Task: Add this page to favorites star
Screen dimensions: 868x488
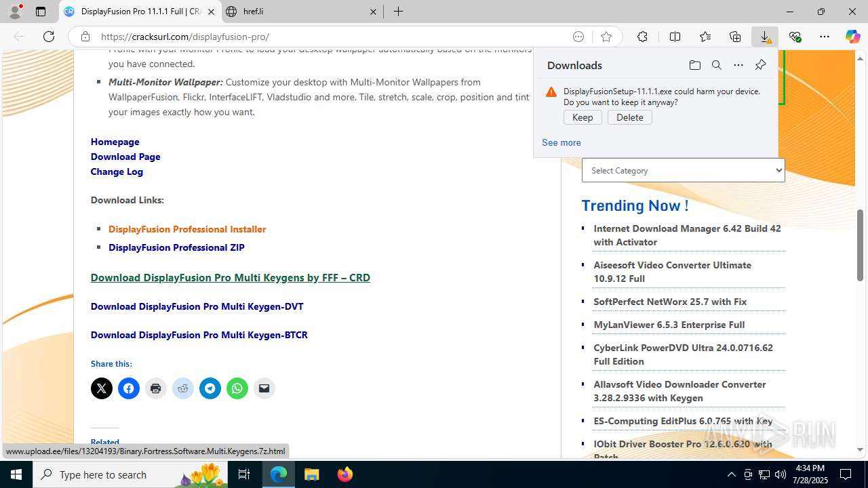Action: [606, 37]
